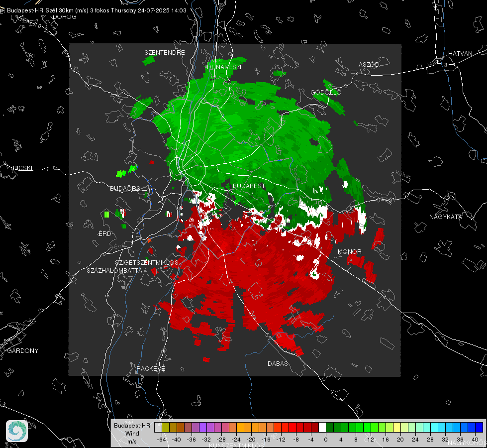This screenshot has height=448, width=487.
Task: Click the -12 legend value
Action: [x=281, y=440]
